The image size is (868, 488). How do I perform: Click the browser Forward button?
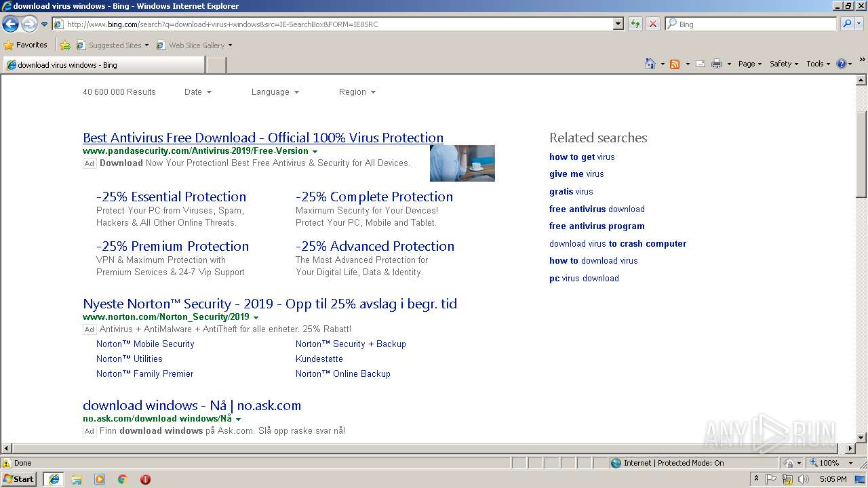(29, 24)
